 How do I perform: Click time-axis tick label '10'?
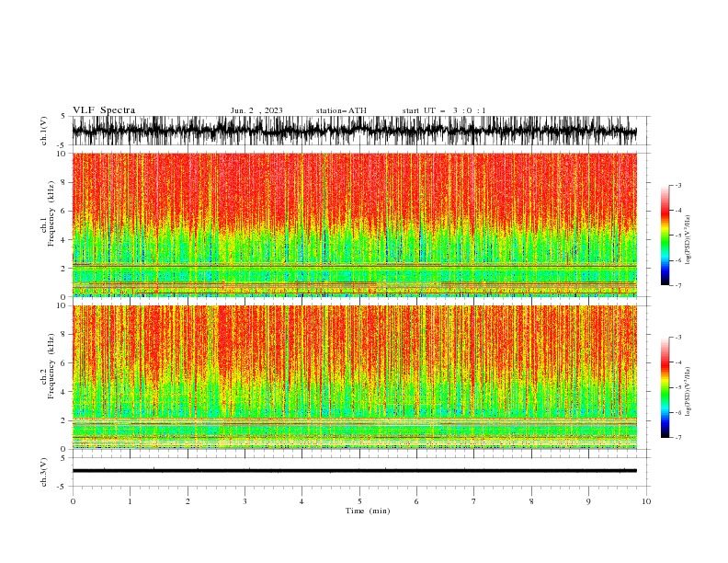pos(646,501)
